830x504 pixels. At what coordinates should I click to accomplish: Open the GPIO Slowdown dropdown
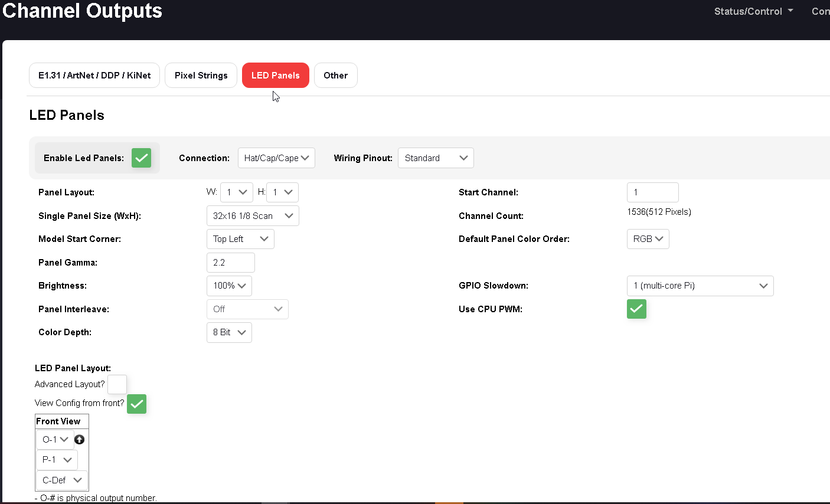tap(700, 286)
